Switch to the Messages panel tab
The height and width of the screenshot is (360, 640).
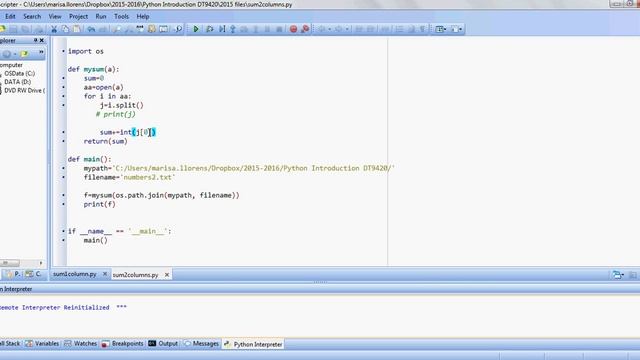point(202,344)
